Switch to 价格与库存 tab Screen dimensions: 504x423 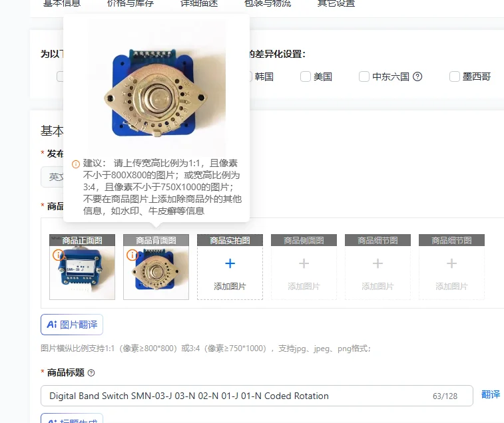point(130,4)
